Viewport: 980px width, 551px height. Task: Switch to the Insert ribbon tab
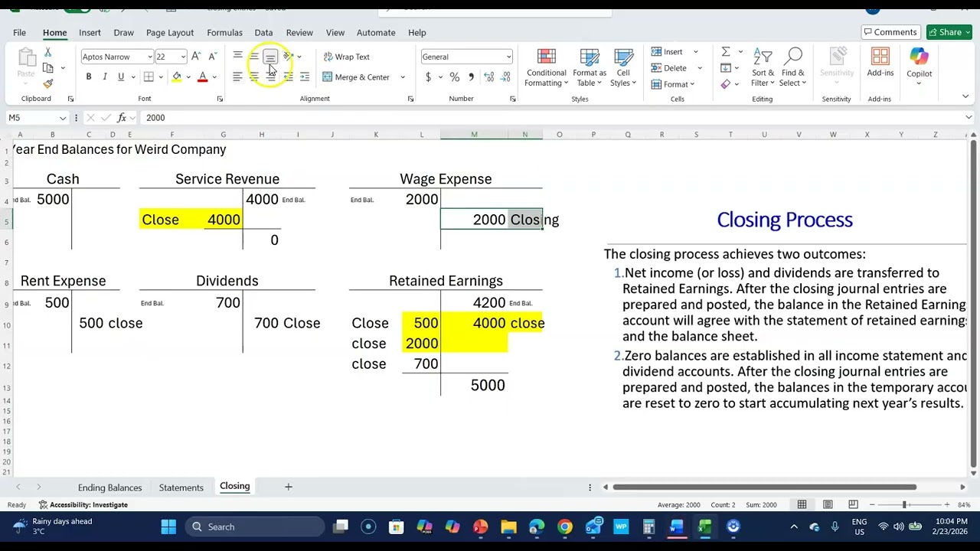(x=90, y=33)
